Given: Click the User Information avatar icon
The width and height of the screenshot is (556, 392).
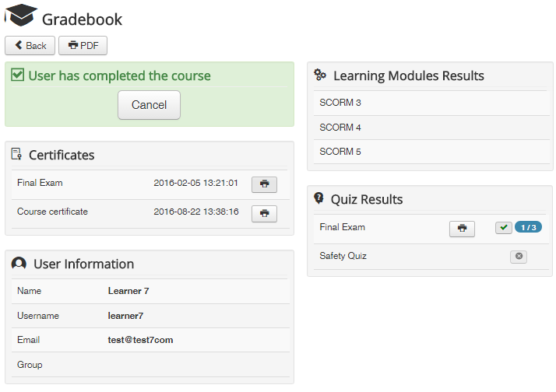Looking at the screenshot, I should coord(19,264).
